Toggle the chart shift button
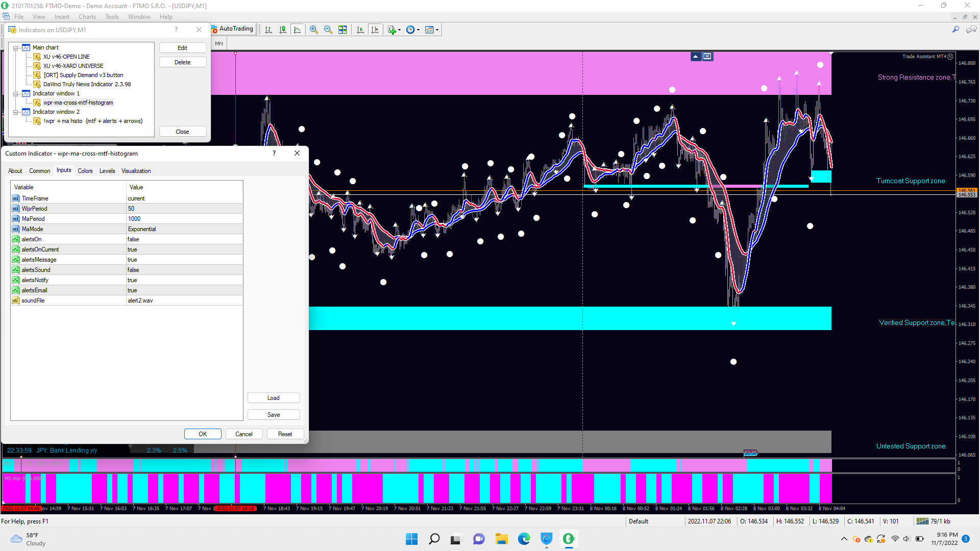The height and width of the screenshot is (551, 980). (x=375, y=30)
